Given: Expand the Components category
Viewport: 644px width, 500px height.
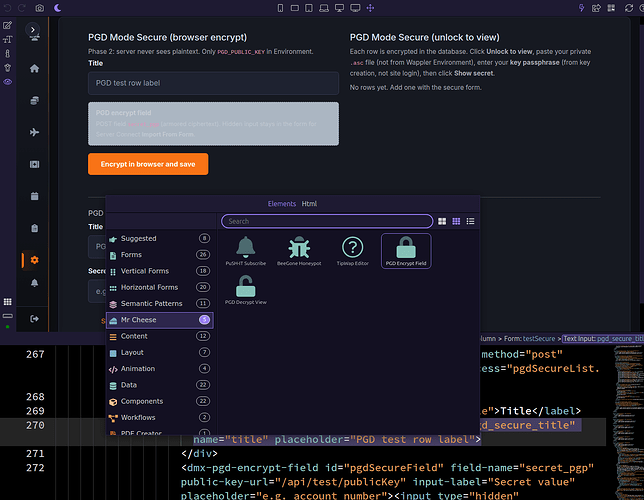Looking at the screenshot, I should pyautogui.click(x=159, y=401).
